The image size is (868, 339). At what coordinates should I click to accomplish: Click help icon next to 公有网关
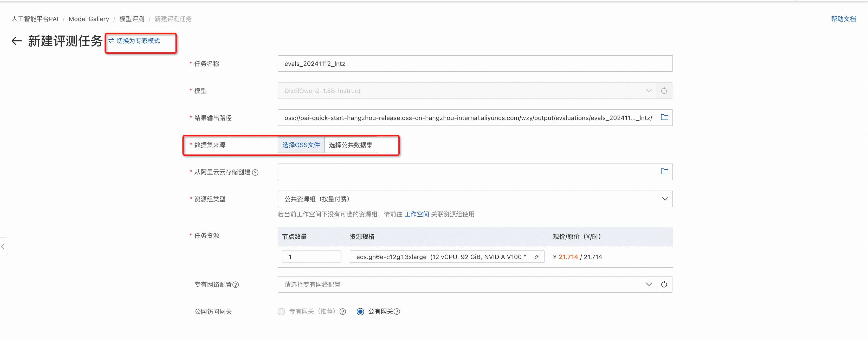coord(397,312)
